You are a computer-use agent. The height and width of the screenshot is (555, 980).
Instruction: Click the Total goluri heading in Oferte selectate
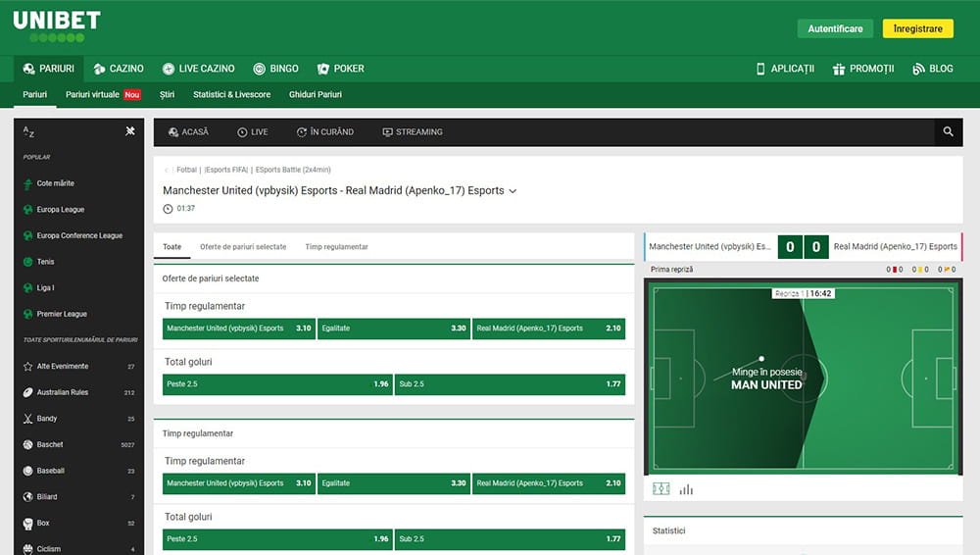click(188, 362)
